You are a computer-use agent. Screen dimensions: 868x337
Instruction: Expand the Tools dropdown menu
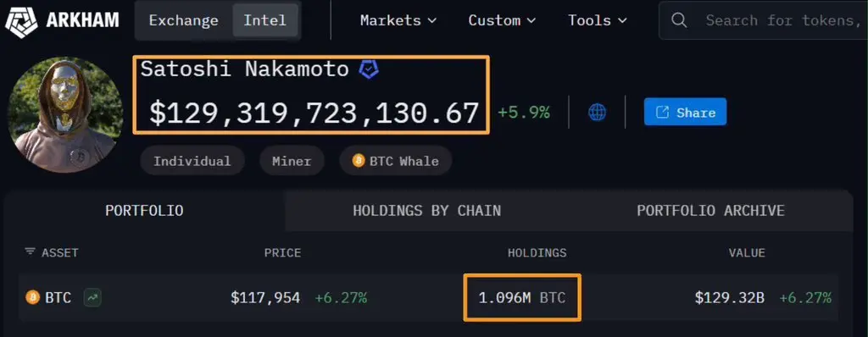point(598,20)
